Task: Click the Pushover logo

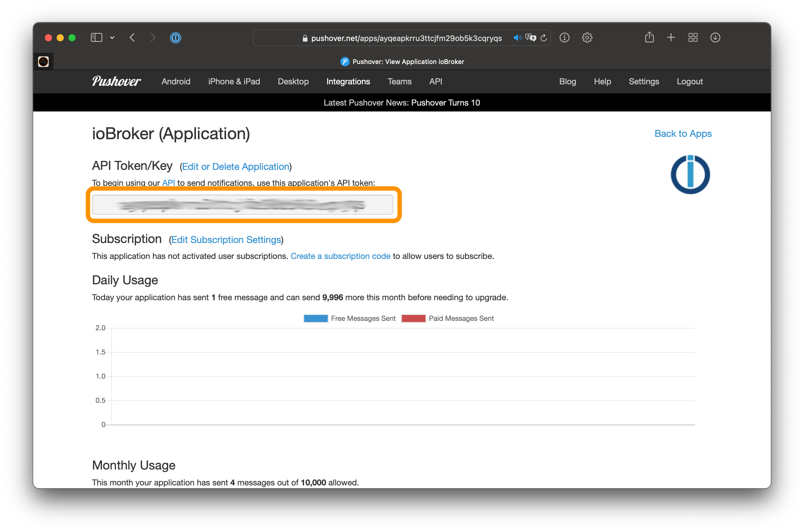Action: tap(116, 81)
